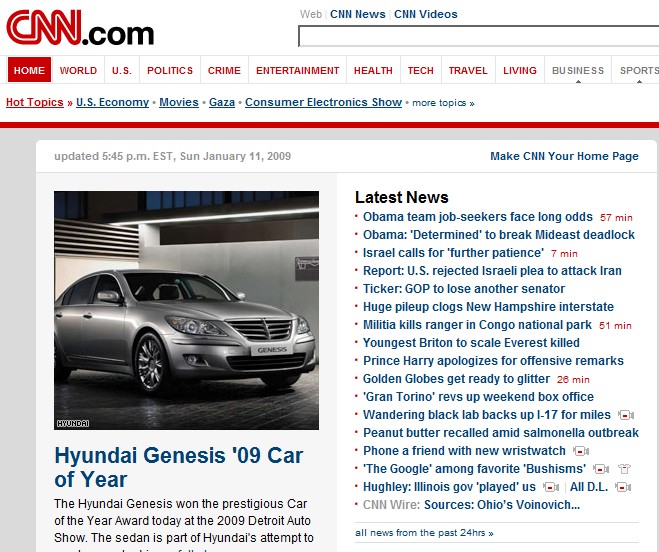
Task: Open Huge pileup clogs New Hampshire interstate
Action: click(488, 307)
